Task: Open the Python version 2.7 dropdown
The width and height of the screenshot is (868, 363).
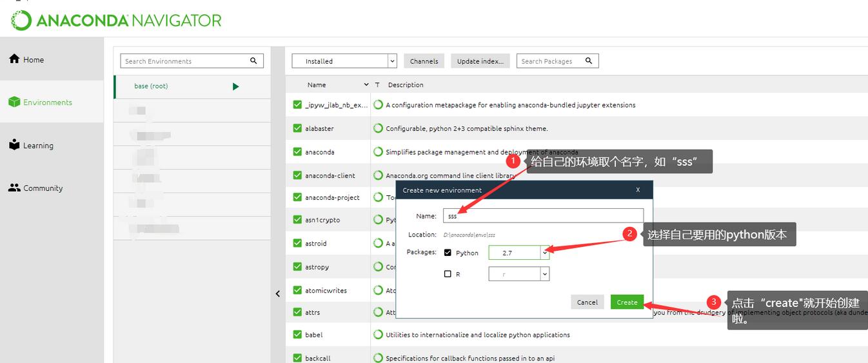Action: (545, 253)
